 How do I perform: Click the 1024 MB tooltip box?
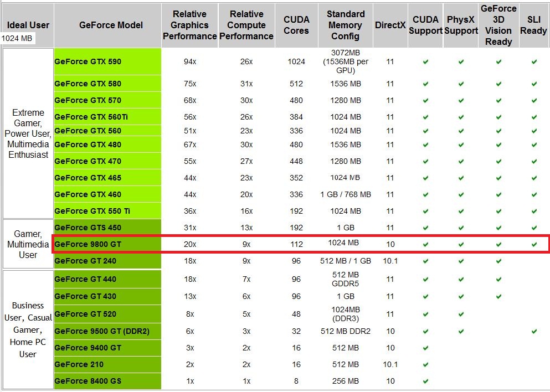(17, 39)
